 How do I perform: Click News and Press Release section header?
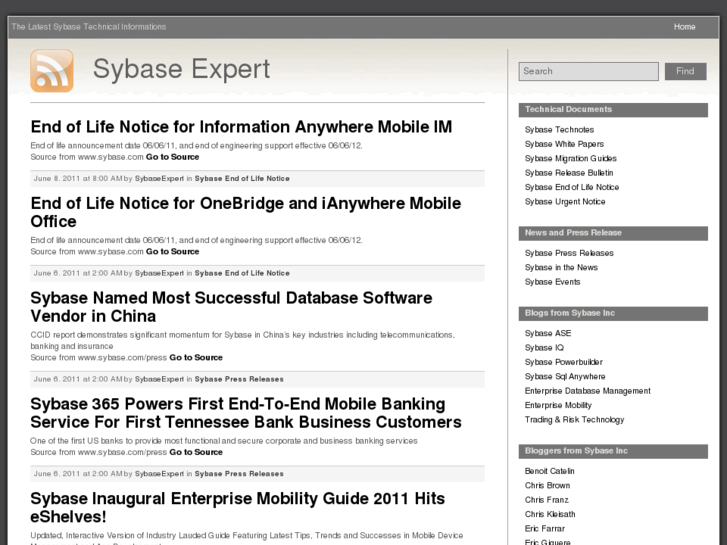tap(613, 233)
